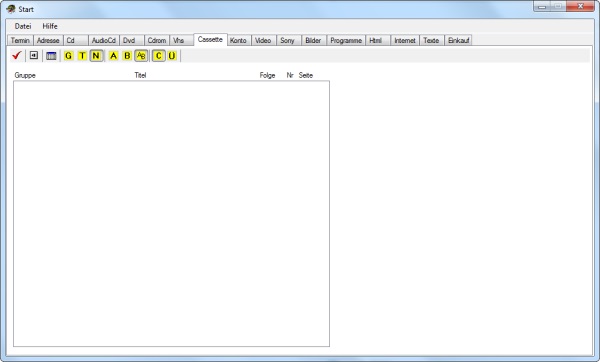The image size is (600, 362).
Task: Open the Hilfe menu
Action: [50, 26]
